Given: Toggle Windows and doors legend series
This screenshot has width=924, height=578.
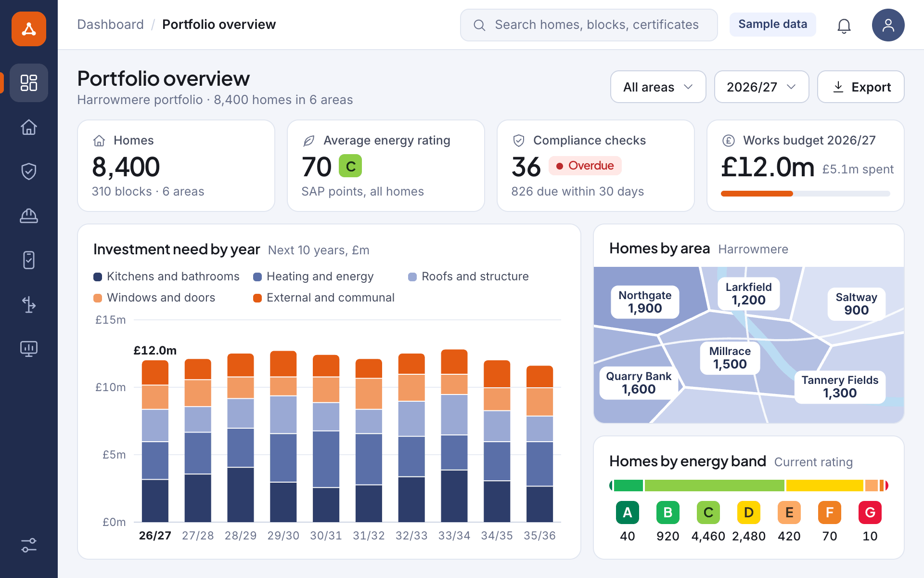Looking at the screenshot, I should (x=154, y=298).
